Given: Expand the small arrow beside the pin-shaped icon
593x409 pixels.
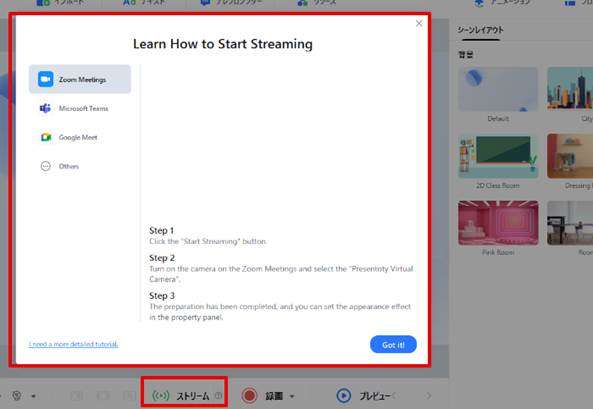Looking at the screenshot, I should 33,396.
